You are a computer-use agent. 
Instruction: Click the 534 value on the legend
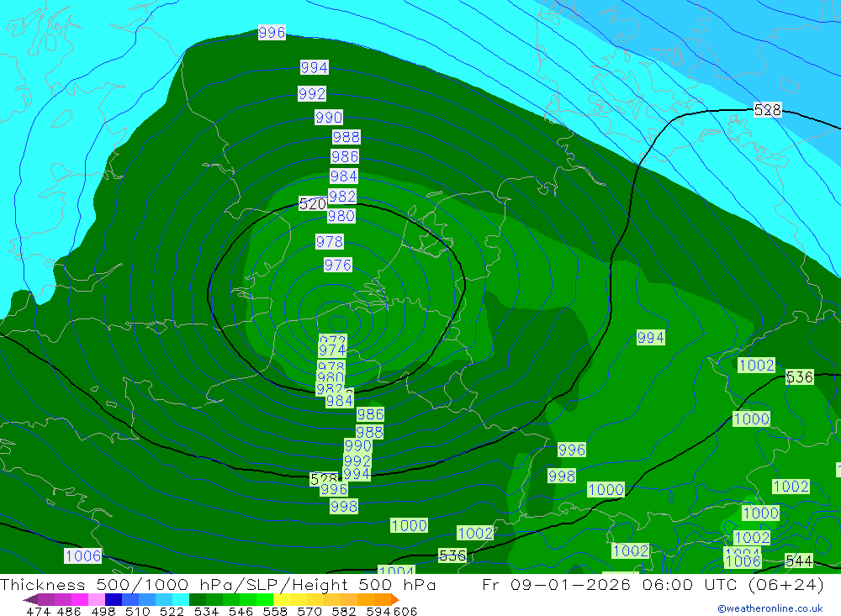click(207, 611)
